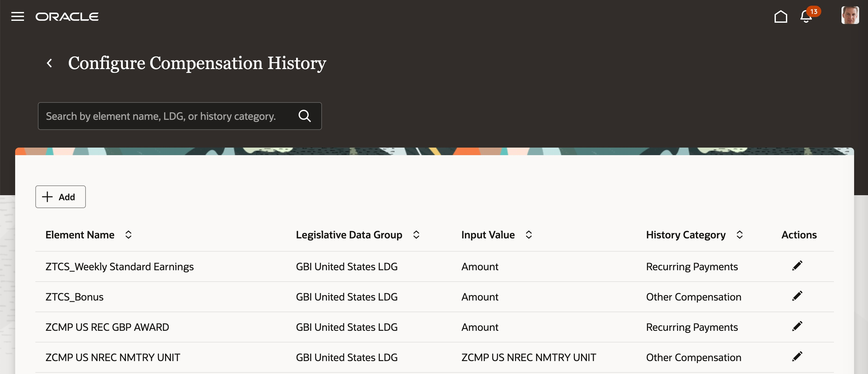Image resolution: width=868 pixels, height=374 pixels.
Task: Sort by Input Value column
Action: (529, 235)
